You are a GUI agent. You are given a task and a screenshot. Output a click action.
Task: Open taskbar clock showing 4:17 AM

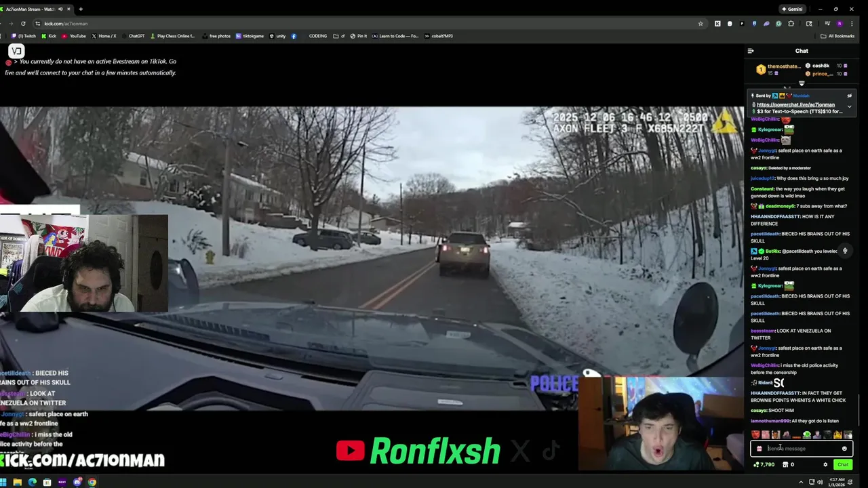836,483
